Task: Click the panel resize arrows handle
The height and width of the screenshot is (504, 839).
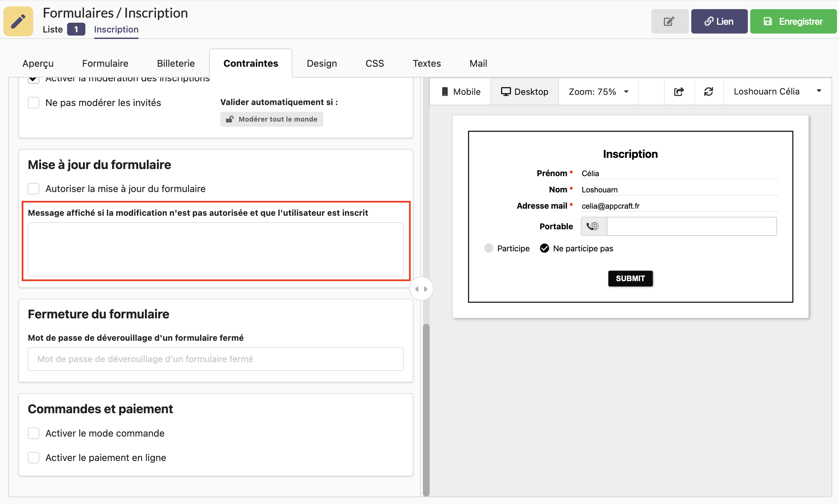Action: pyautogui.click(x=421, y=289)
